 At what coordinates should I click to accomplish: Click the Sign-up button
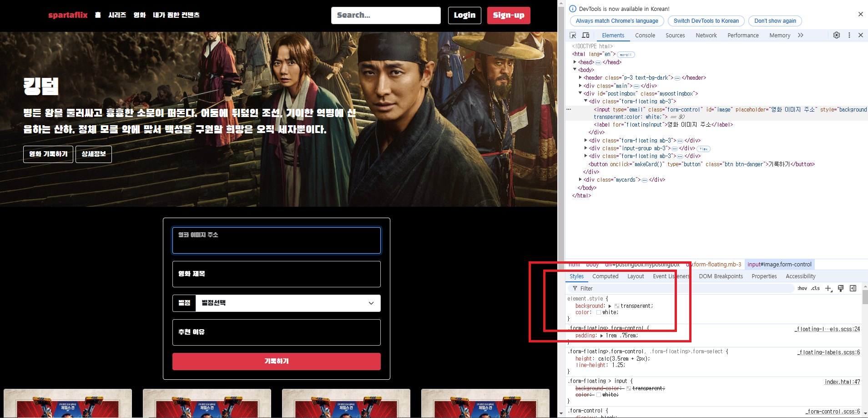(x=509, y=15)
